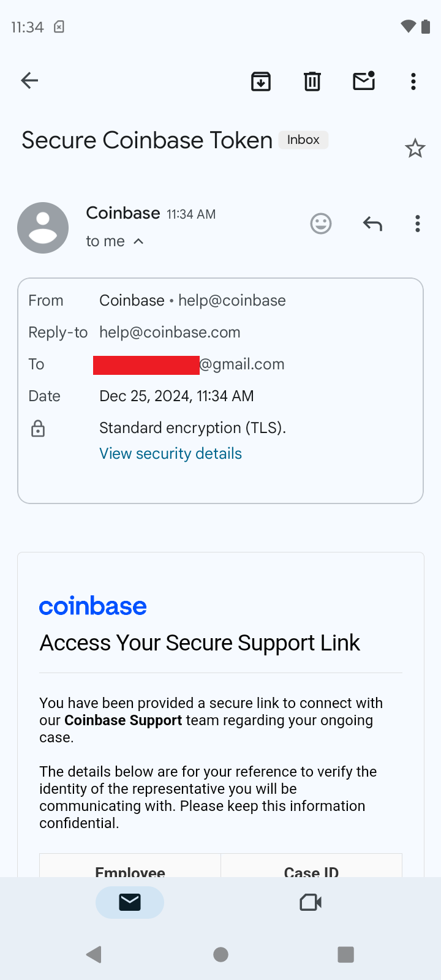This screenshot has width=441, height=980.
Task: Open the top toolbar overflow menu
Action: [413, 81]
